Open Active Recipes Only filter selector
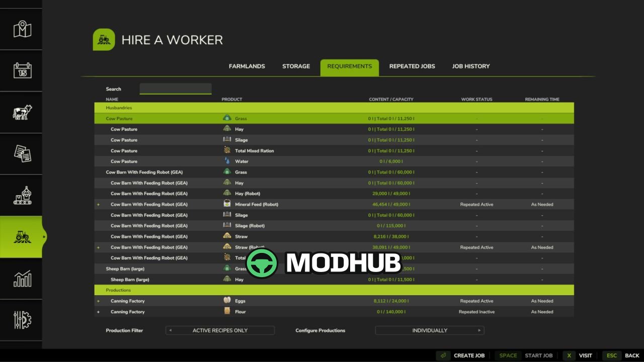 click(x=220, y=330)
